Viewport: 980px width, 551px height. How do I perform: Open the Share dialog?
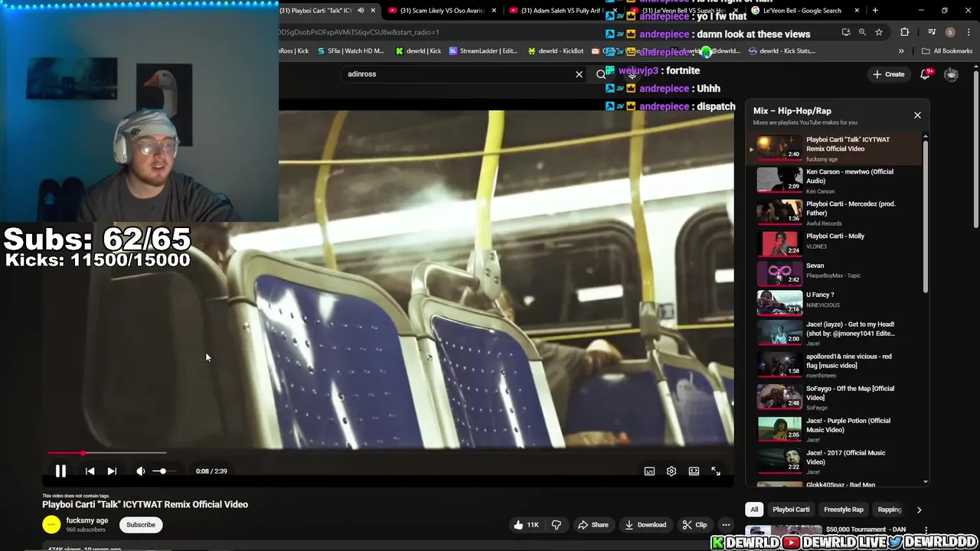(593, 525)
